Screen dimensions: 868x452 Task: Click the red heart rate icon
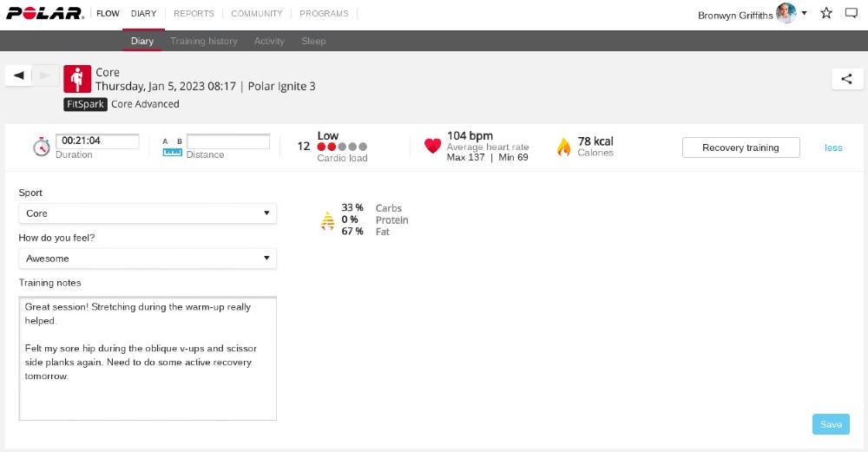coord(432,147)
